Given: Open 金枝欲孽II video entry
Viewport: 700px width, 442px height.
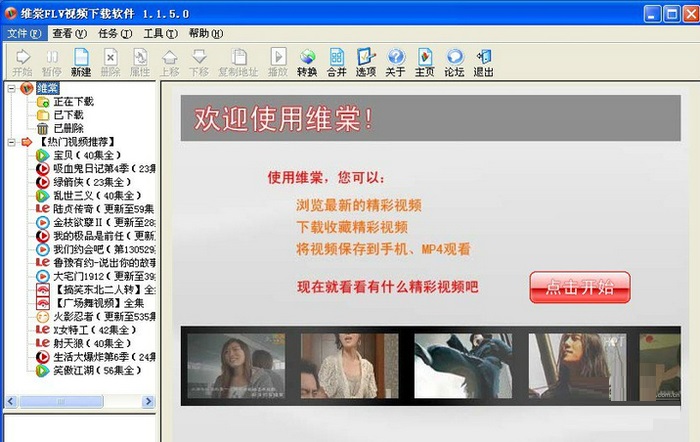Looking at the screenshot, I should [x=104, y=222].
